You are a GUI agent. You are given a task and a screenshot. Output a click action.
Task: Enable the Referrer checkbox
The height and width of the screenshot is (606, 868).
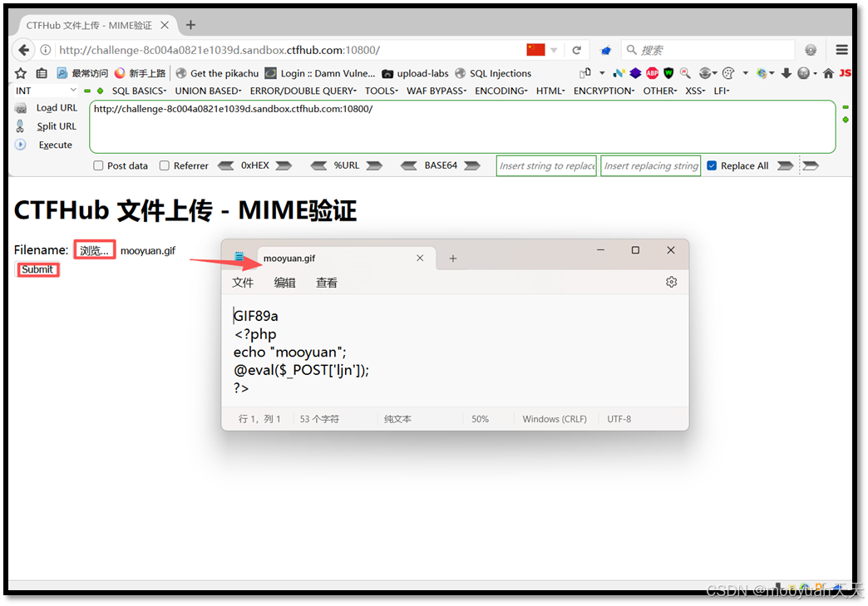click(x=165, y=165)
